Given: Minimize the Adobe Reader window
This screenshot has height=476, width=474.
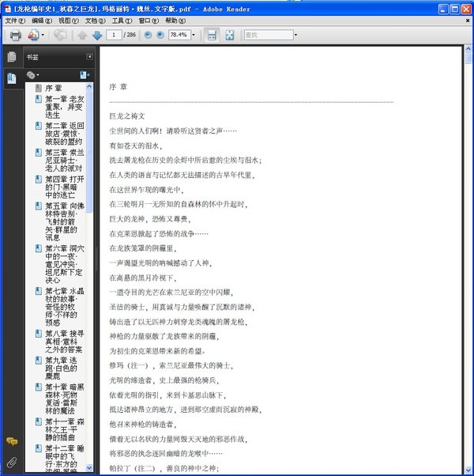Looking at the screenshot, I should [x=443, y=9].
